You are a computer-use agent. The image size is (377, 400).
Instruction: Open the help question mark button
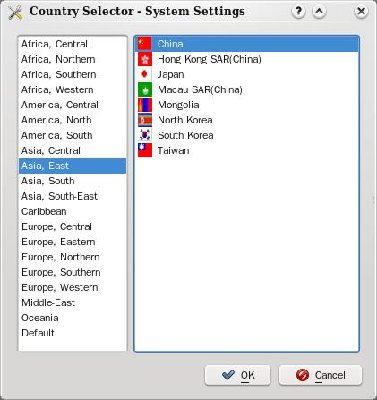(x=298, y=12)
